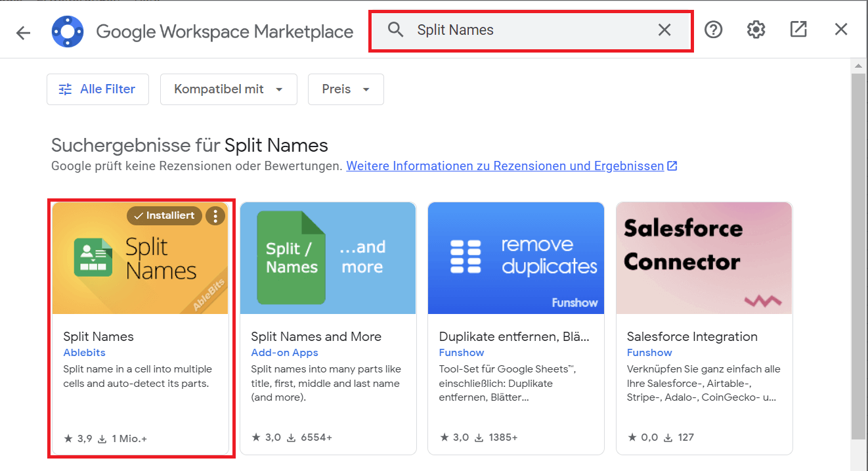
Task: Expand the Preis dropdown
Action: click(345, 89)
